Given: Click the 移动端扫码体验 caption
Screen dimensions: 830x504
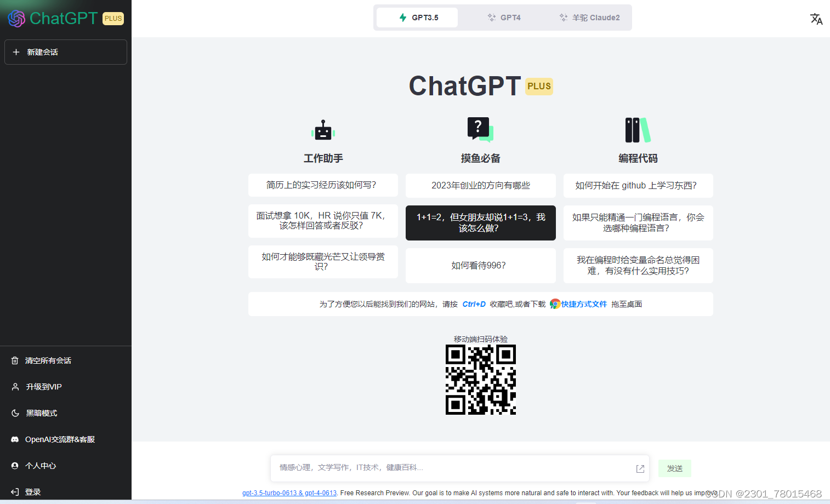Looking at the screenshot, I should pos(481,339).
